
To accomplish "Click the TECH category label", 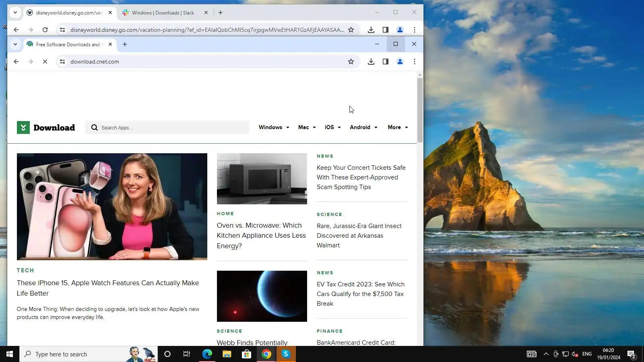I will [25, 270].
